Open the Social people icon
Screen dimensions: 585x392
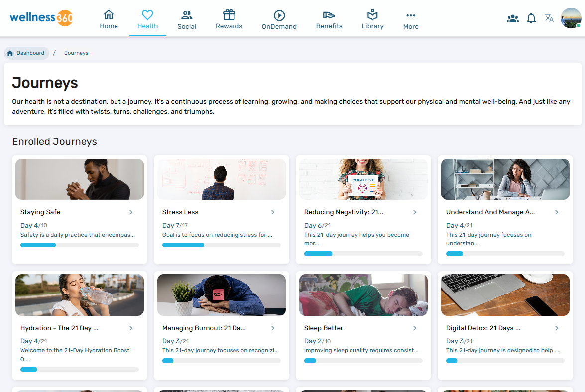point(187,15)
